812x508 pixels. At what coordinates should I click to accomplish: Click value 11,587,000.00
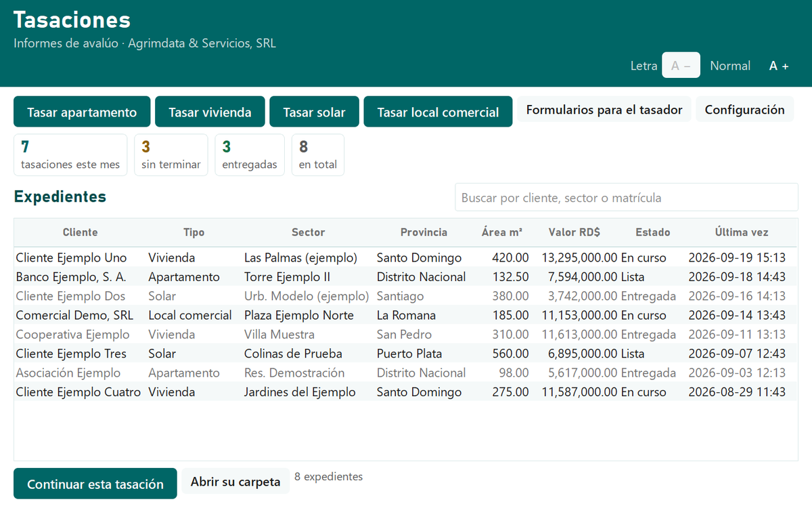pyautogui.click(x=580, y=391)
